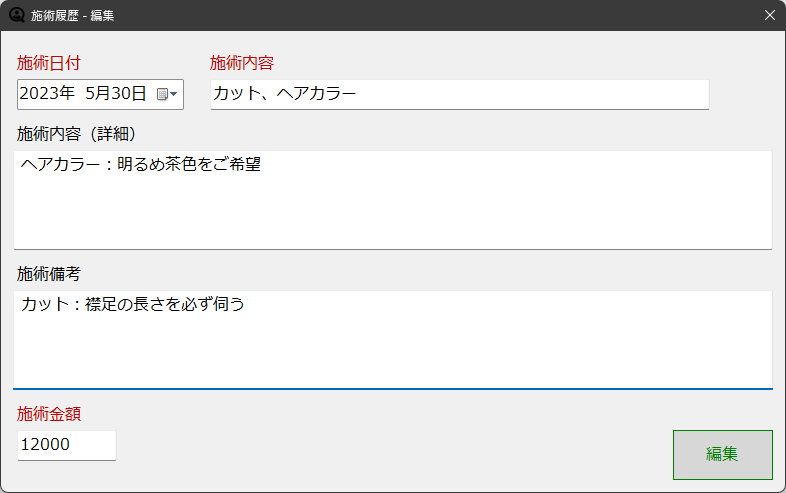Click the red 施術内容 label above input

coord(242,63)
